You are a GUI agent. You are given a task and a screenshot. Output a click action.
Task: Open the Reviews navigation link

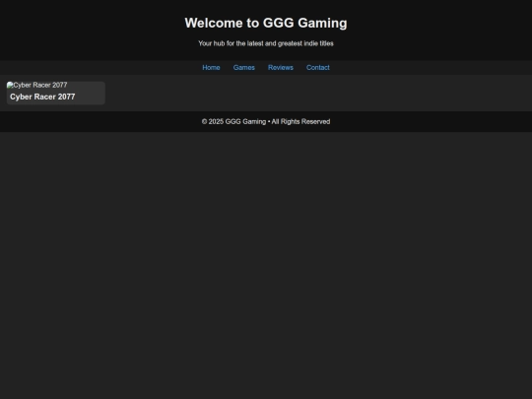[x=280, y=68]
